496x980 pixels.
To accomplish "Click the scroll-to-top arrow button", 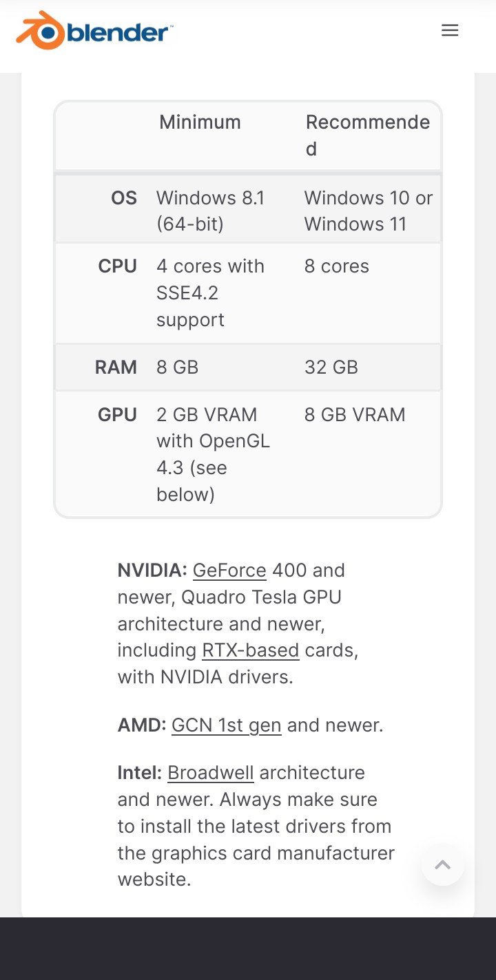I will (x=442, y=865).
